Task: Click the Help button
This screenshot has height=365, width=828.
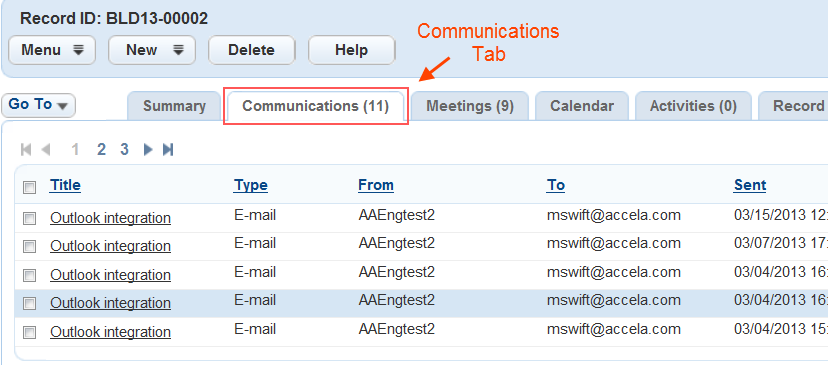Action: pos(352,50)
